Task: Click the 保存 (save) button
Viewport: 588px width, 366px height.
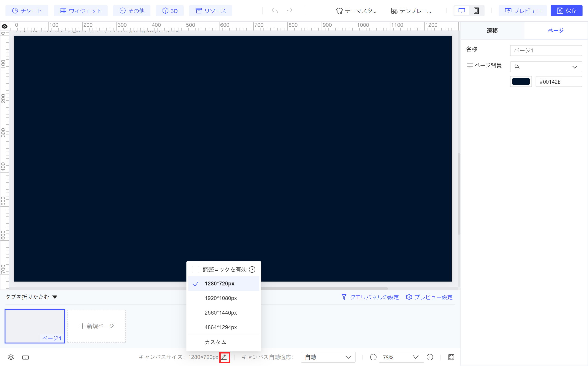Action: [x=566, y=10]
